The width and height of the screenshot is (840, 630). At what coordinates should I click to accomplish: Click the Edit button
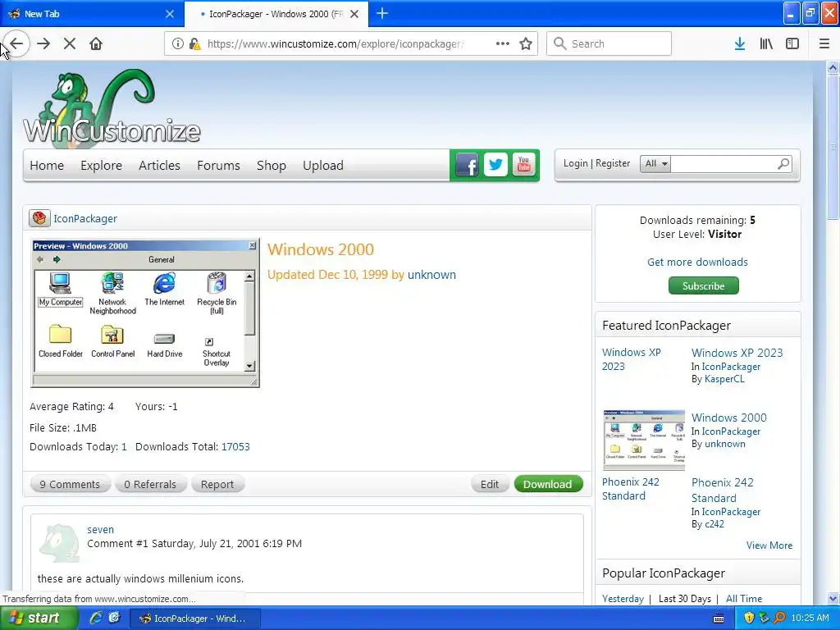pyautogui.click(x=489, y=484)
